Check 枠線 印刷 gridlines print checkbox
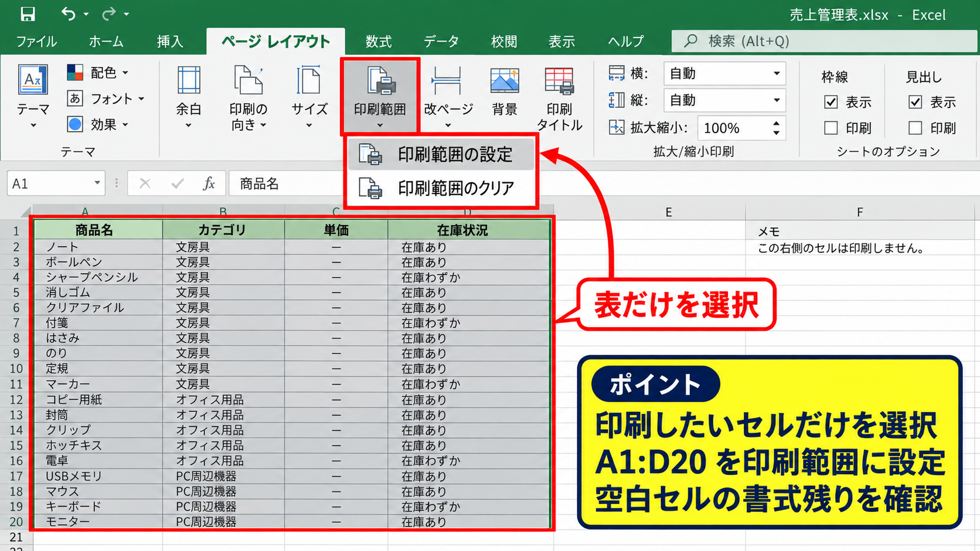Image resolution: width=980 pixels, height=551 pixels. click(x=831, y=128)
